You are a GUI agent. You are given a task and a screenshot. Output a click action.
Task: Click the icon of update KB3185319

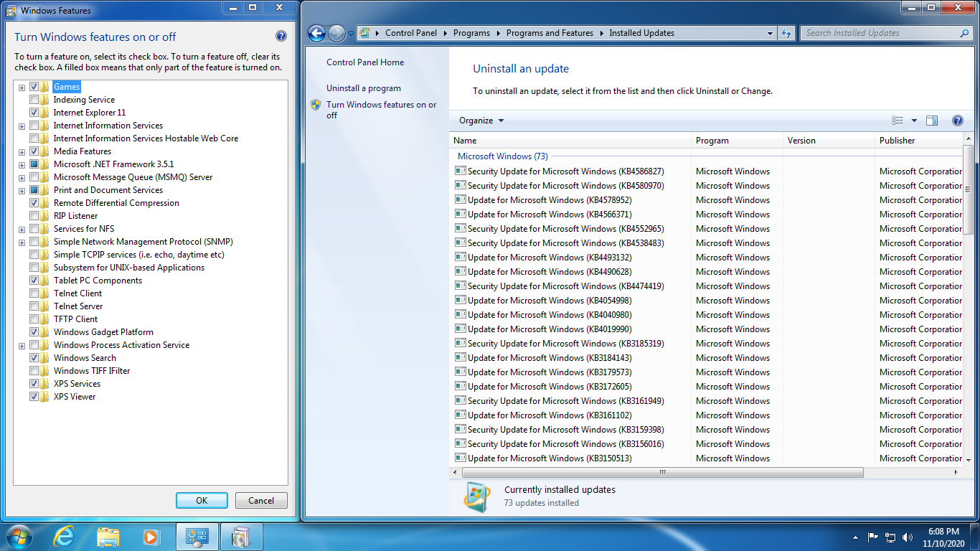point(461,343)
